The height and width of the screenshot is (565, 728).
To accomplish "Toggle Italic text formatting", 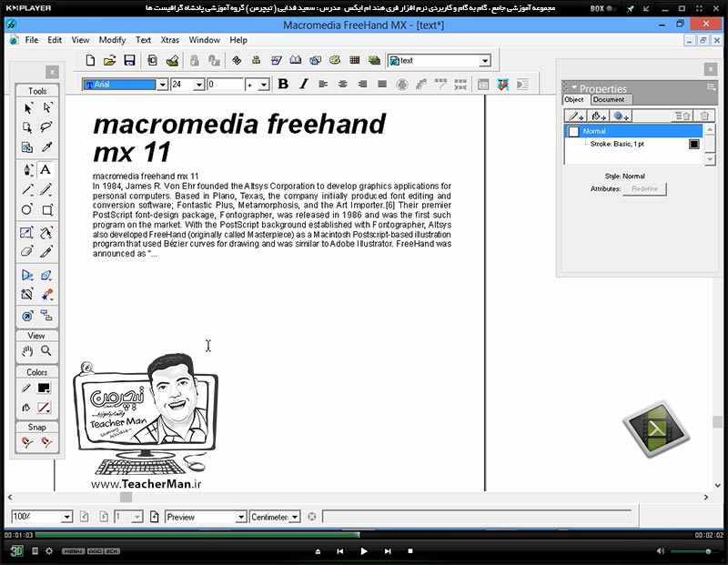I will click(x=304, y=84).
